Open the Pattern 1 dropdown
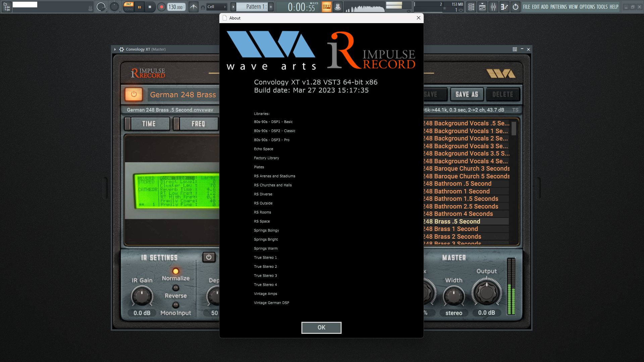Screen dimensions: 644x362 [x=252, y=7]
